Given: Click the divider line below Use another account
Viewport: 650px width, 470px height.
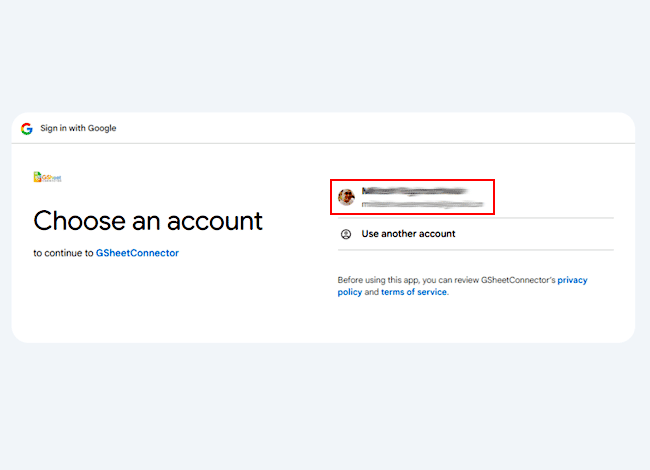Looking at the screenshot, I should [475, 250].
